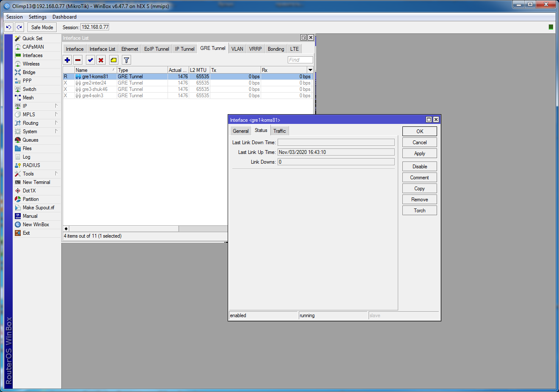The height and width of the screenshot is (392, 559).
Task: Switch to the IP Tunnel tab
Action: (x=185, y=49)
